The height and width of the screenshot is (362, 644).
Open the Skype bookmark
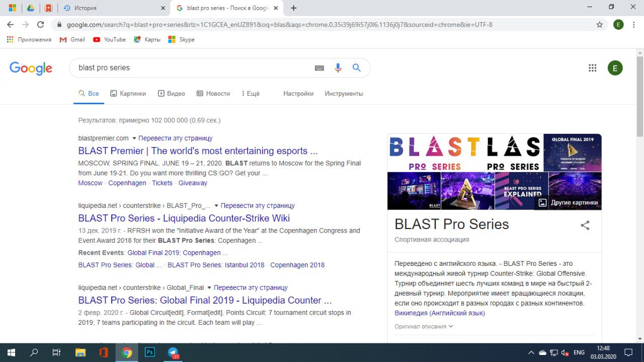181,39
